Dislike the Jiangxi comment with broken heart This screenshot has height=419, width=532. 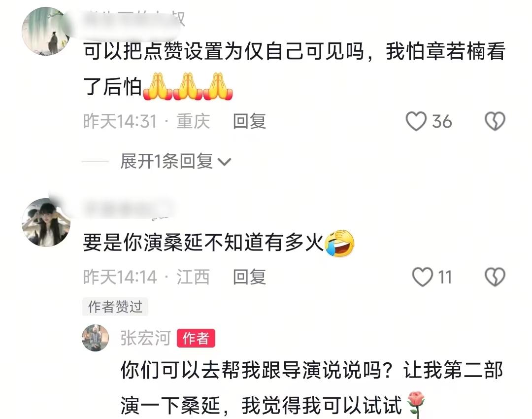[495, 277]
